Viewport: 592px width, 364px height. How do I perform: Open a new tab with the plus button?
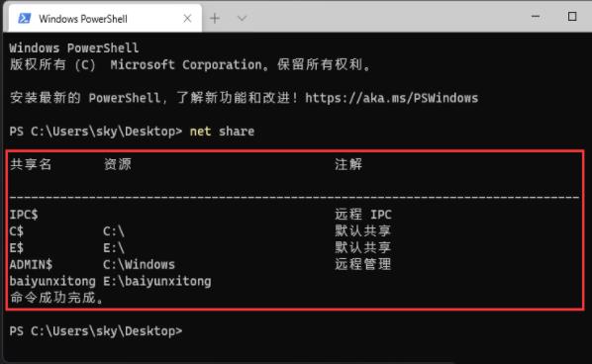[x=215, y=18]
